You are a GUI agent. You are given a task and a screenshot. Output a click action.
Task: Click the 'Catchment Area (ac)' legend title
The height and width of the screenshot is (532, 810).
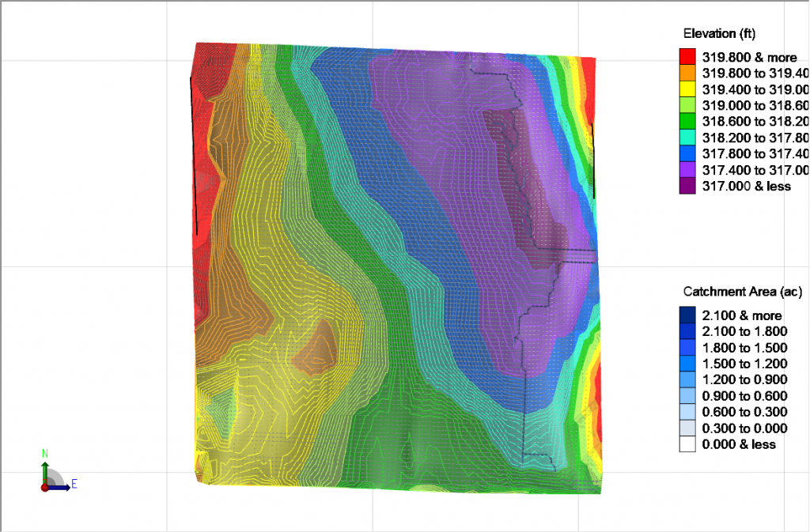click(x=742, y=292)
